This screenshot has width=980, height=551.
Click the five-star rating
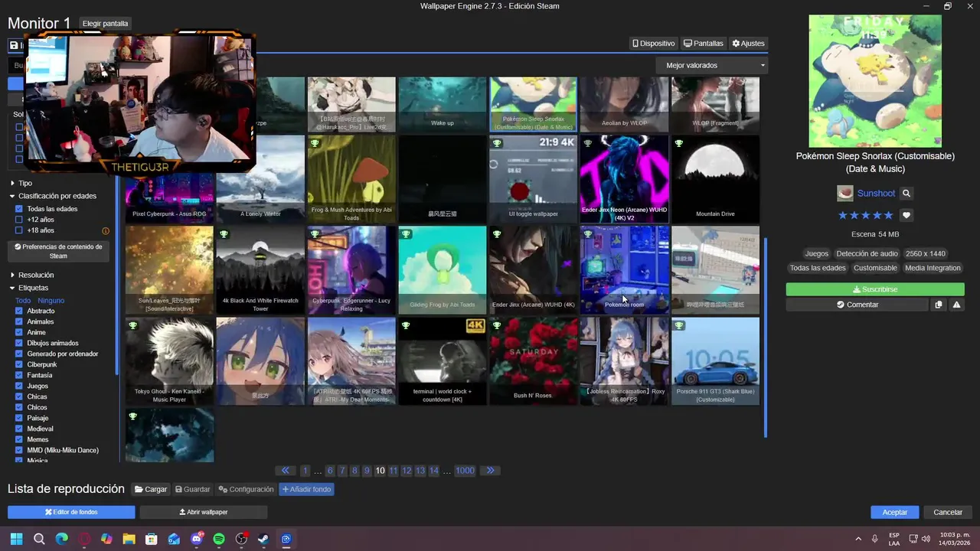pyautogui.click(x=866, y=216)
